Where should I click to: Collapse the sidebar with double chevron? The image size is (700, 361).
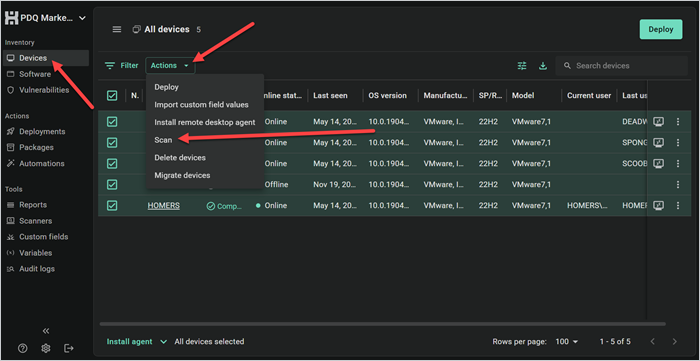pos(46,331)
